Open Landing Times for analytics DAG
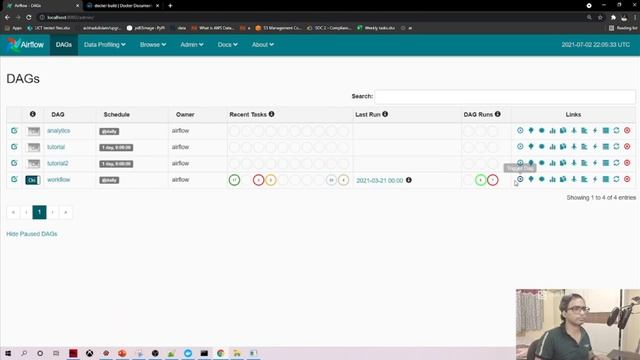 pos(574,131)
